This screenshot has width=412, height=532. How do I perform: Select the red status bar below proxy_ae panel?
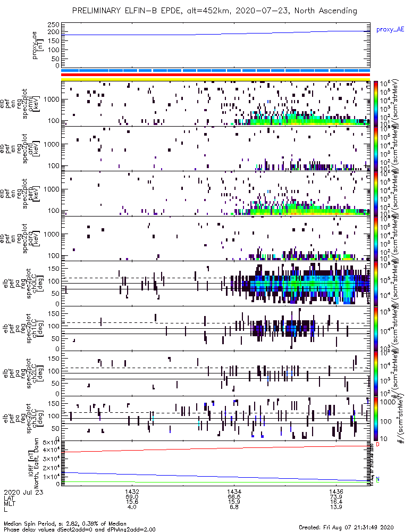216,74
